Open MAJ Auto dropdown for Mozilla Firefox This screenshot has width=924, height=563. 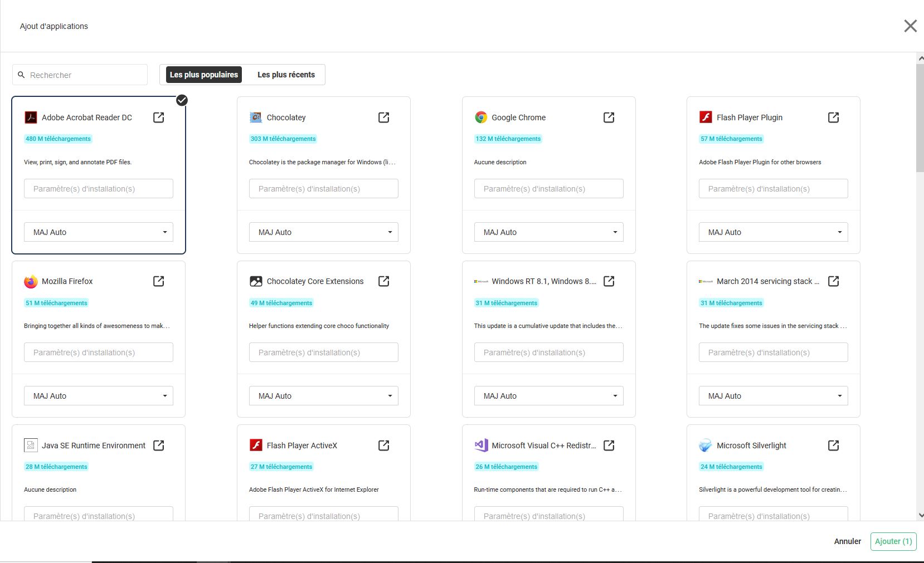99,396
